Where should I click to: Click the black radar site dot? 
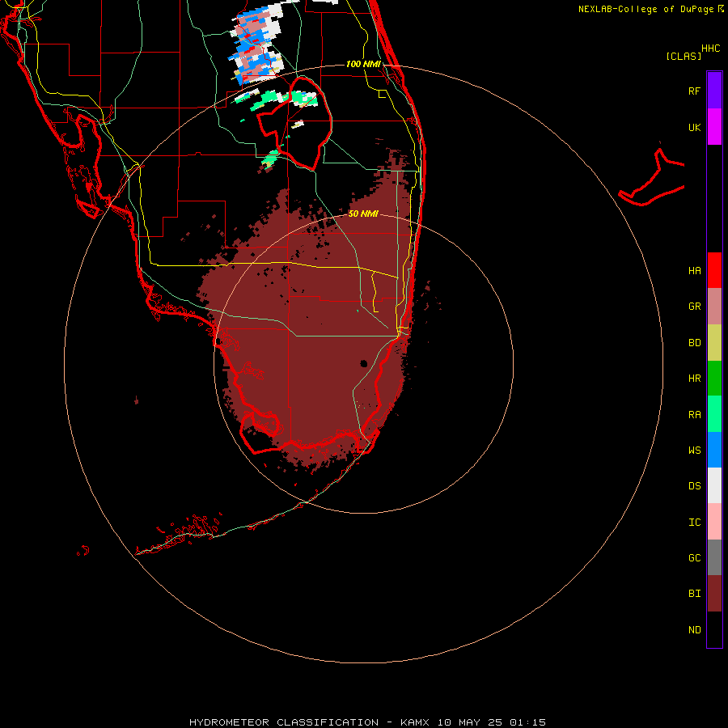coord(363,363)
